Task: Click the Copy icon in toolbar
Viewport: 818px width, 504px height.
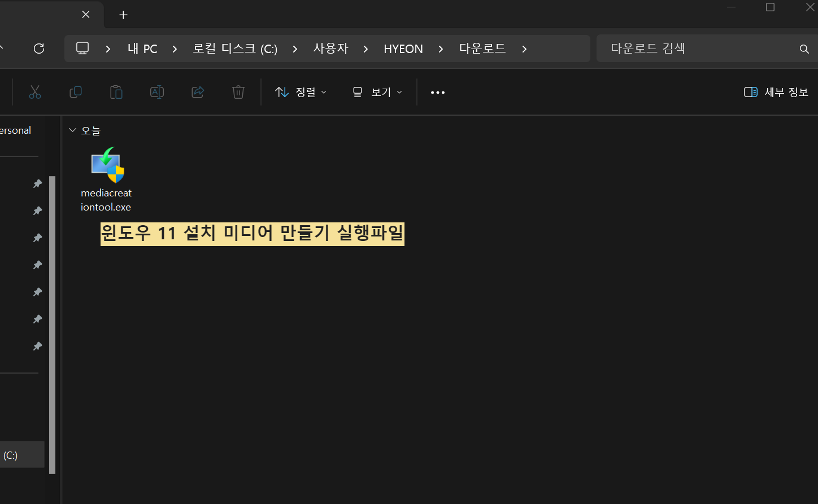Action: 76,92
